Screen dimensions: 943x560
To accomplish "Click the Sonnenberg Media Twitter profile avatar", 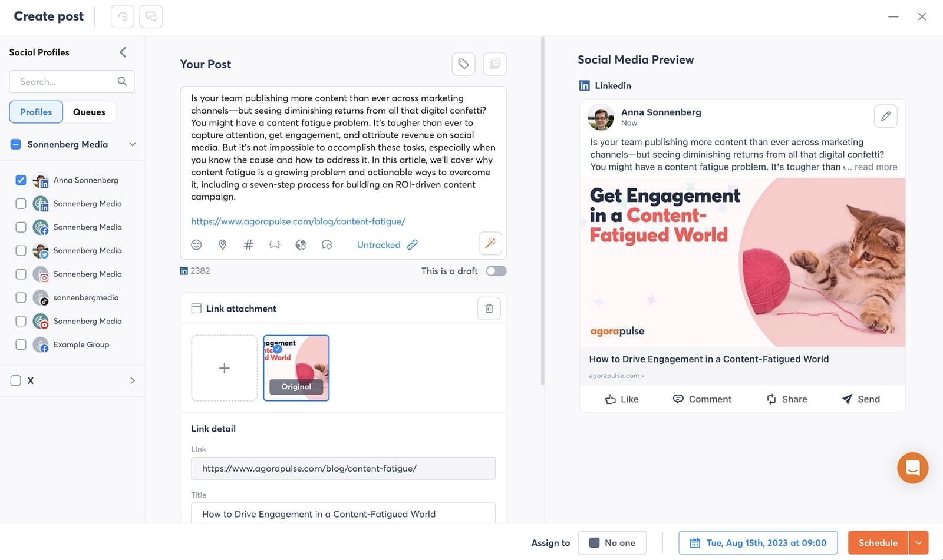I will pos(41,250).
